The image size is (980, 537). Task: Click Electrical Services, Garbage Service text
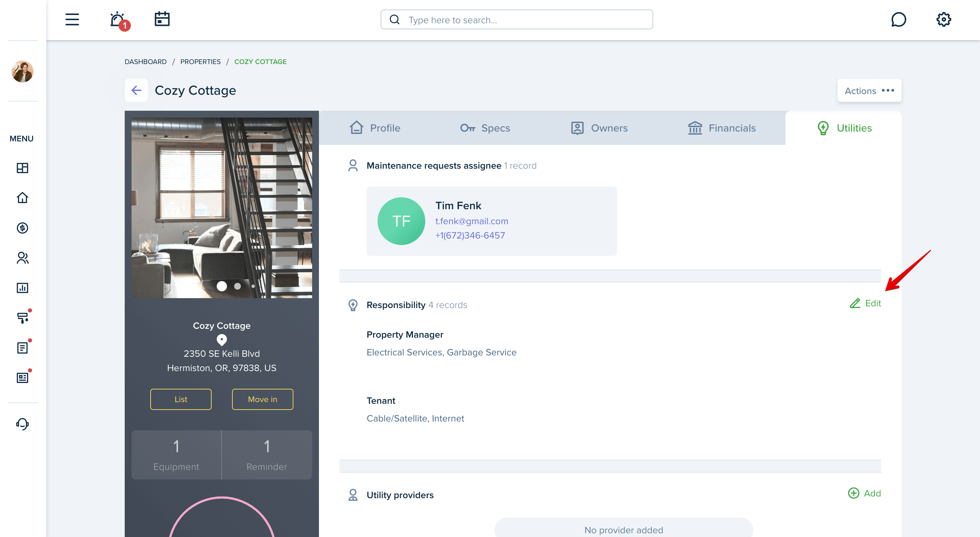[x=442, y=352]
